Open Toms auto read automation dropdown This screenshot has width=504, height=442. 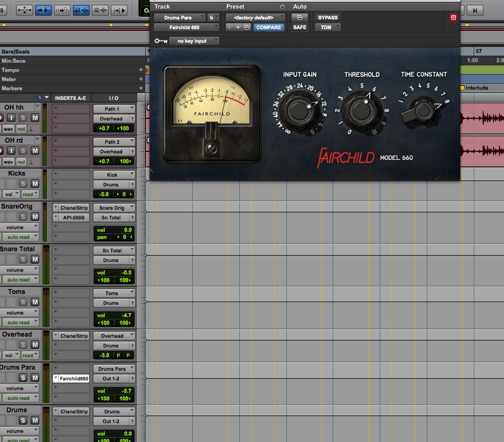[x=20, y=323]
